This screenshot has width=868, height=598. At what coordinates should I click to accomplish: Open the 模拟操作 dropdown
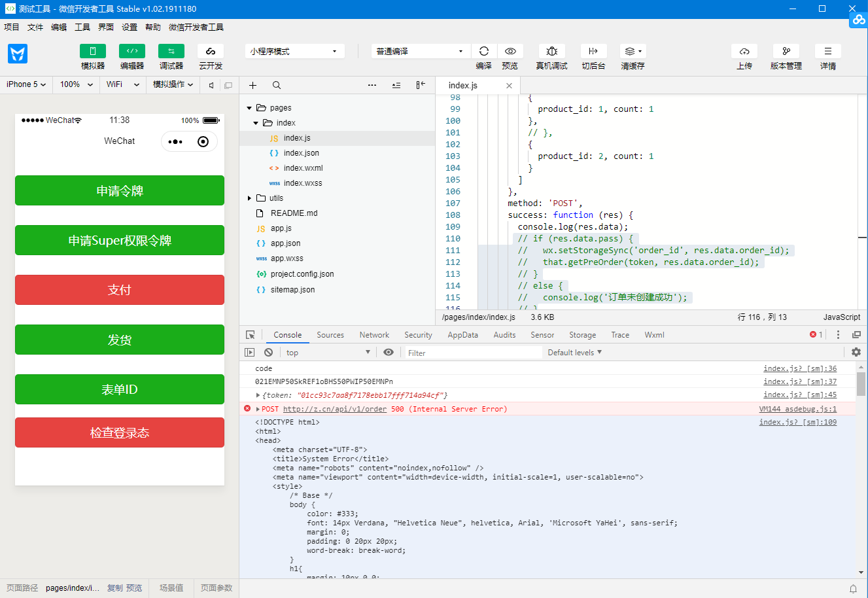(173, 84)
